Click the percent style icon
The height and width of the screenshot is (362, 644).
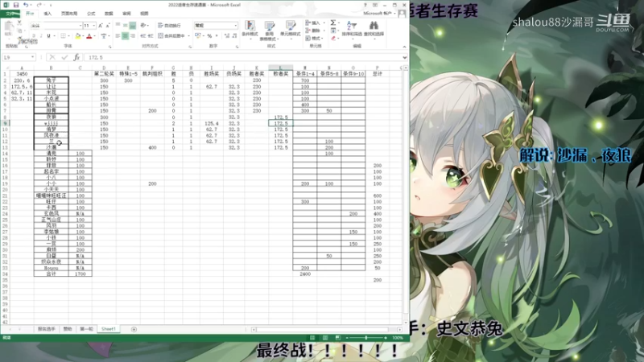pos(209,36)
